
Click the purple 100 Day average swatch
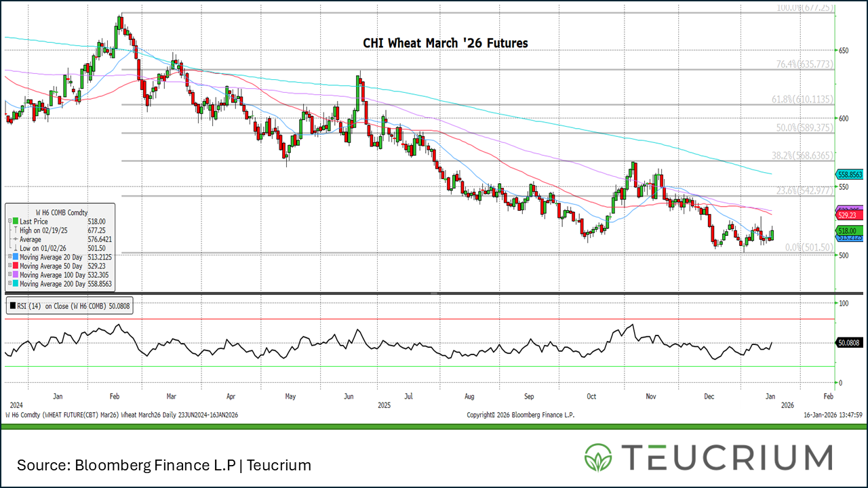[15, 275]
